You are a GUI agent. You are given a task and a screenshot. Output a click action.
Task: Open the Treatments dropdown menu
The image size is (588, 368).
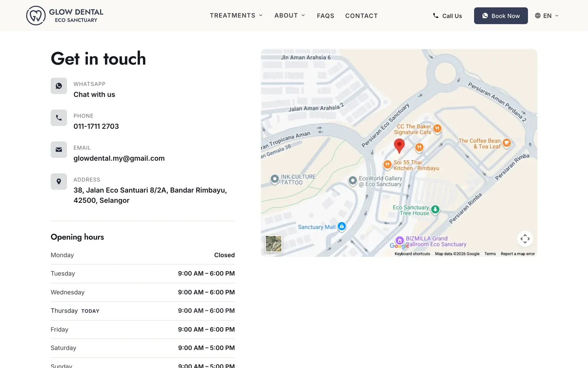pyautogui.click(x=236, y=16)
